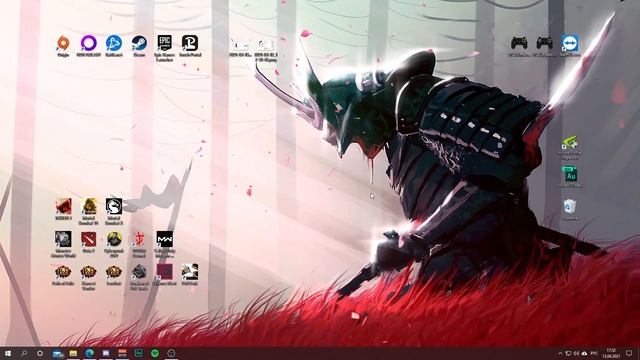Open the network status tray icon
The image size is (640, 360).
tap(568, 353)
